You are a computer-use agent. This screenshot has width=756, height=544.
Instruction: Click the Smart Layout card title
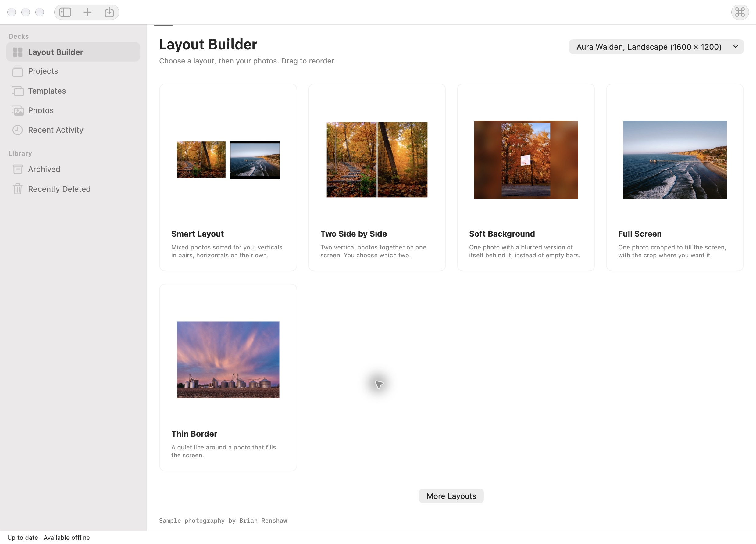click(x=197, y=234)
